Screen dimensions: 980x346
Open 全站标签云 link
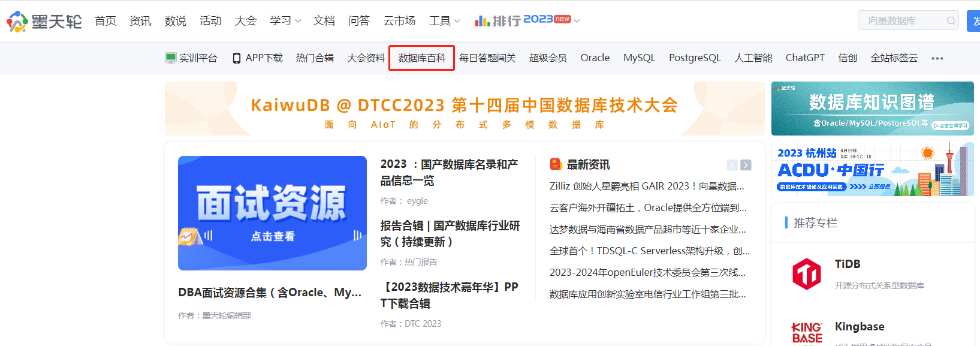pos(894,58)
